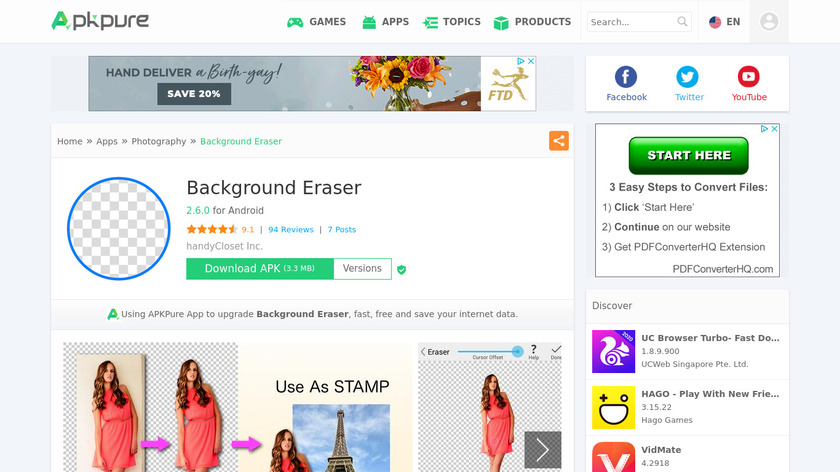Open the HAGO app icon
Image resolution: width=840 pixels, height=472 pixels.
pyautogui.click(x=613, y=408)
